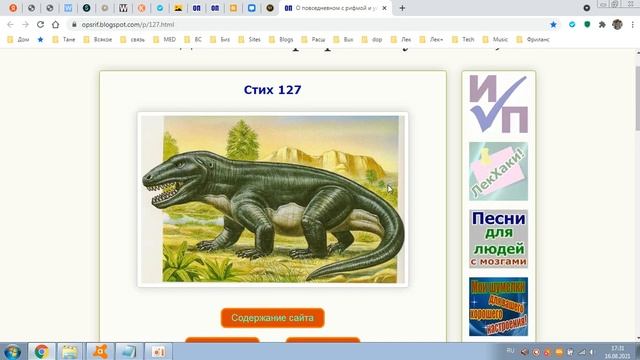The image size is (640, 360).
Task: Open the Chrome three-dot menu
Action: (x=633, y=24)
